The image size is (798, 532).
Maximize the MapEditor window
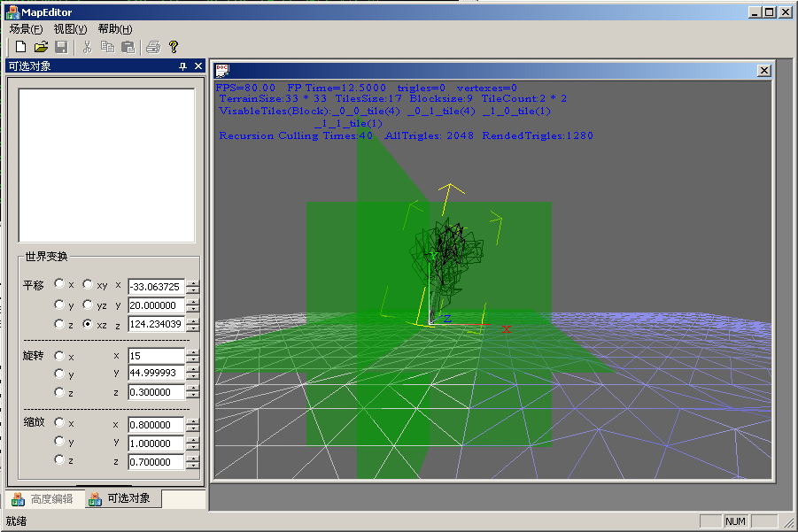[x=771, y=12]
